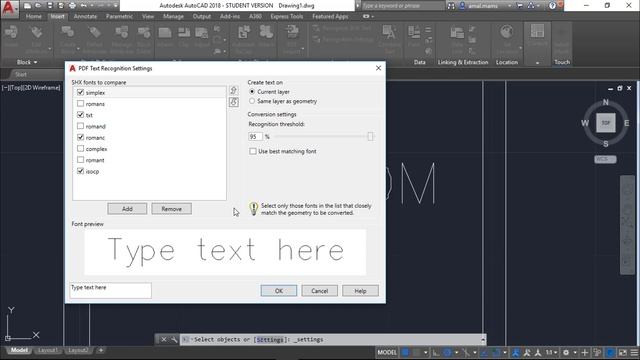The width and height of the screenshot is (640, 360).
Task: Expand command line history arrow
Action: (483, 340)
